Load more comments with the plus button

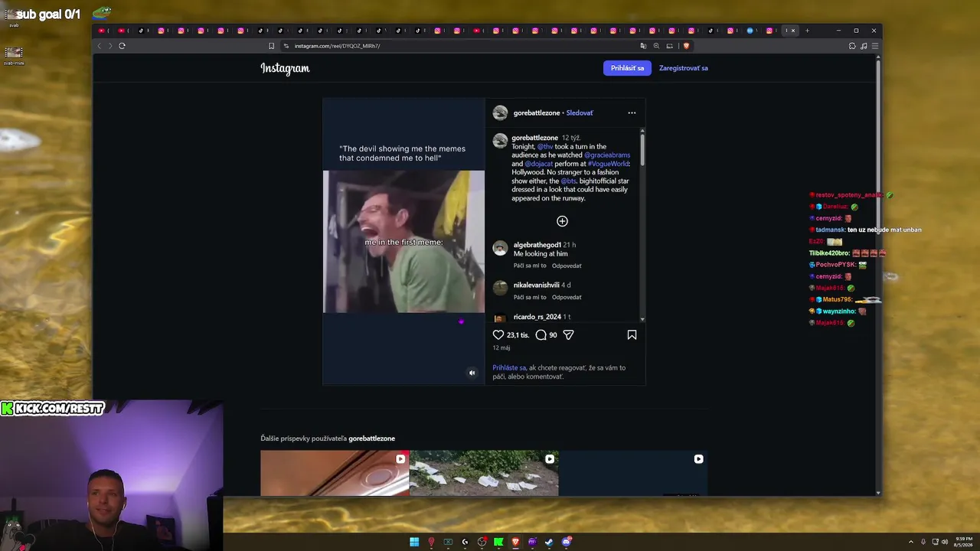562,221
